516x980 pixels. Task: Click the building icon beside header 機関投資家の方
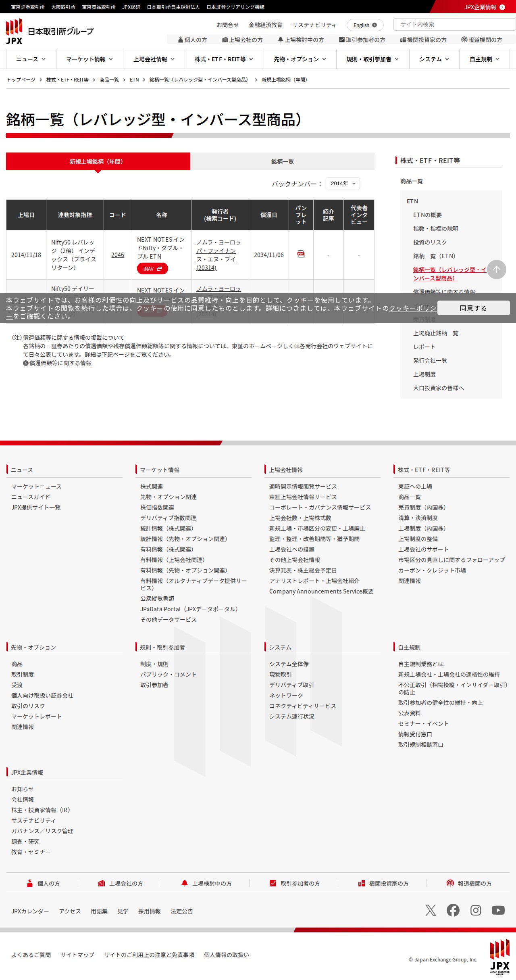pos(403,40)
